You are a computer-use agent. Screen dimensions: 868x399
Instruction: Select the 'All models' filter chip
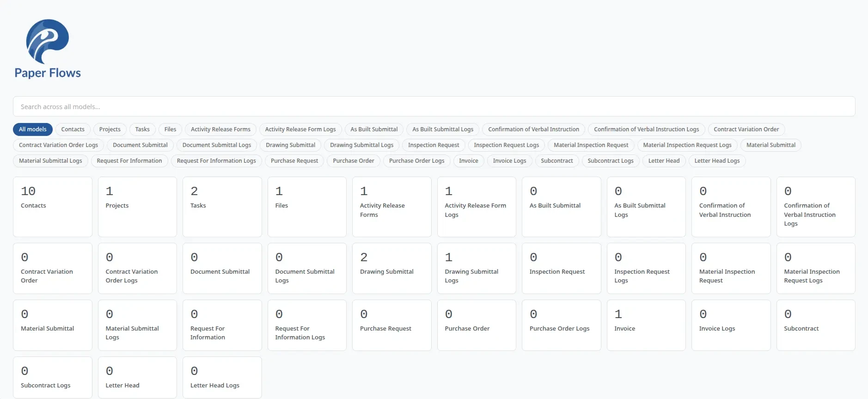[x=33, y=129]
